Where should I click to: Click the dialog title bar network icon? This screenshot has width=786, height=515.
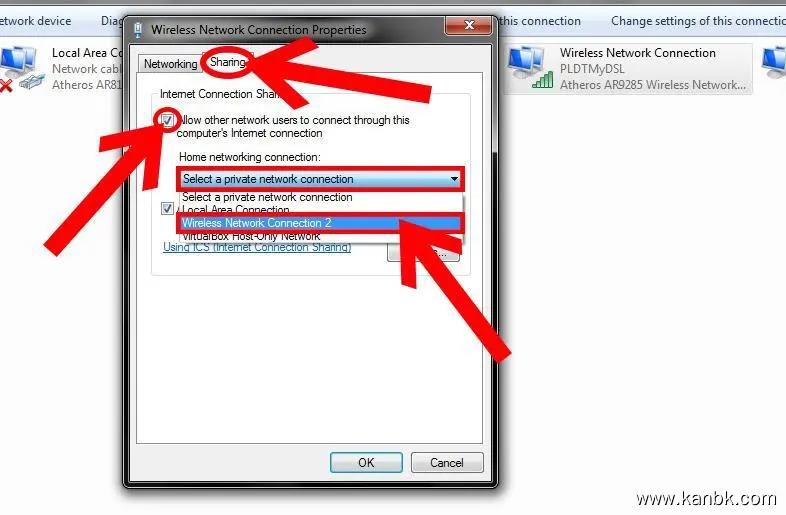[138, 30]
